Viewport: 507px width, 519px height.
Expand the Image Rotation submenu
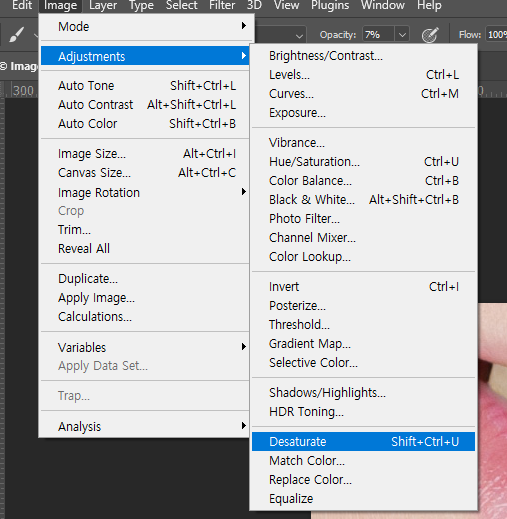[x=145, y=192]
